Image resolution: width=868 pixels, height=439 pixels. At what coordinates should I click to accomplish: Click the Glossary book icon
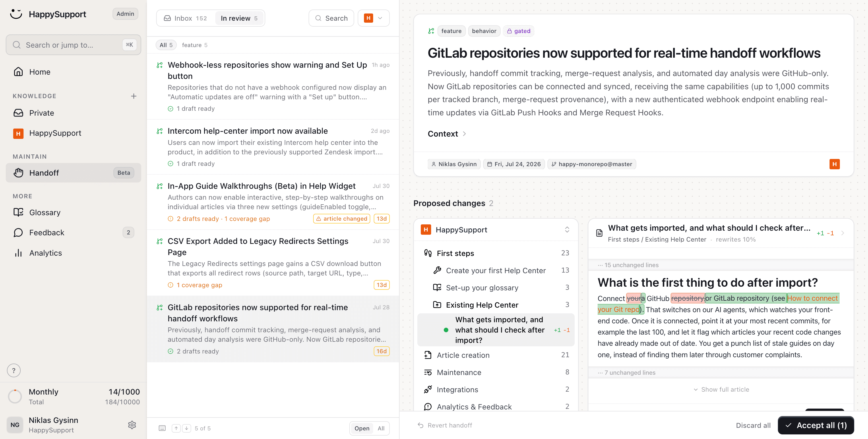coord(18,212)
